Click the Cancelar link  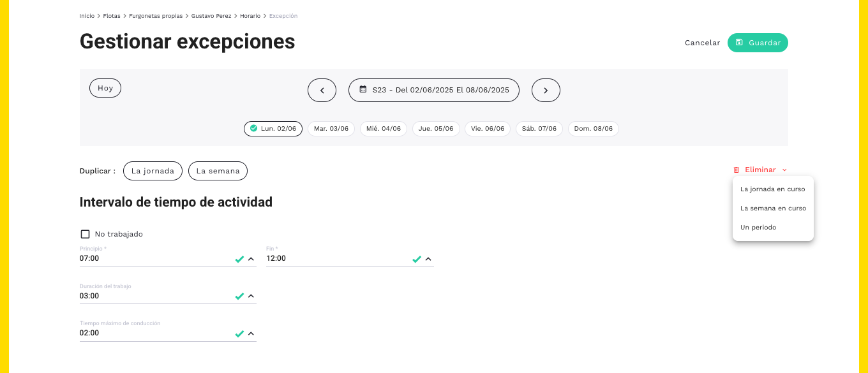click(x=703, y=43)
